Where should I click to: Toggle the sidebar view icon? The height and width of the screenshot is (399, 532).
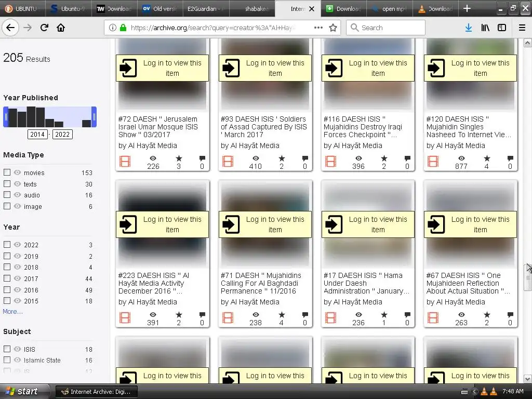pos(502,28)
